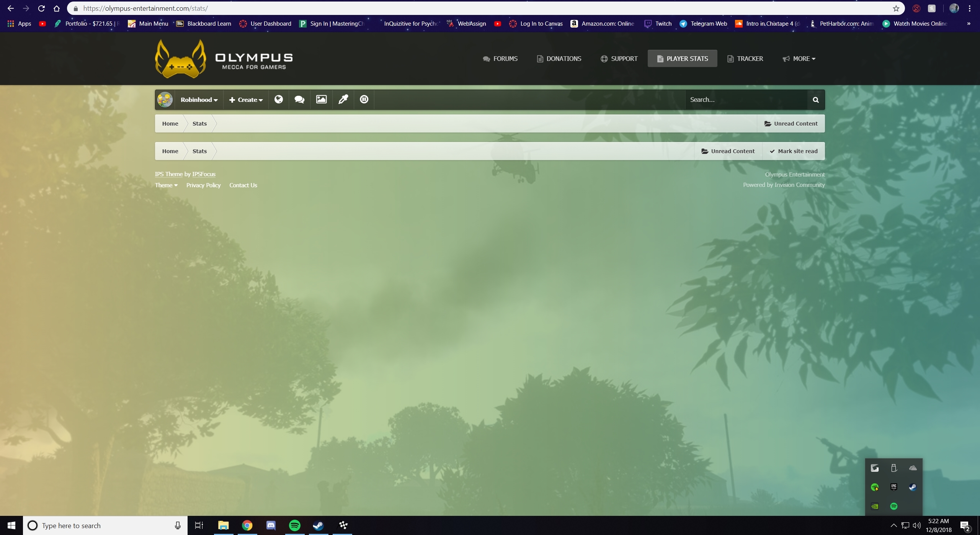980x535 pixels.
Task: Click the search magnifier button
Action: pyautogui.click(x=815, y=100)
